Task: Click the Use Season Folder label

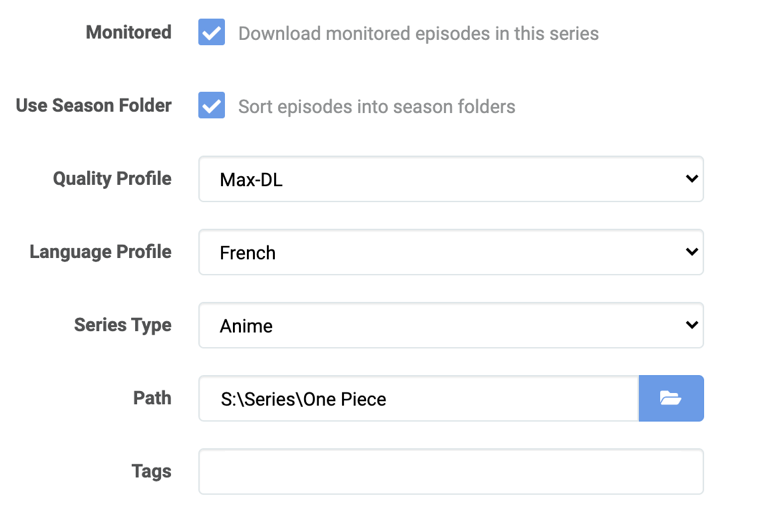Action: [x=94, y=106]
